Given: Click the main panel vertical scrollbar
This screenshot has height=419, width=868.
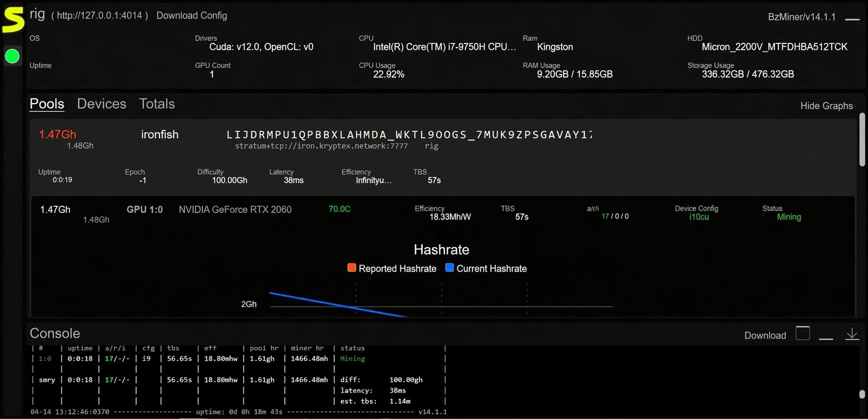Looking at the screenshot, I should coord(862,139).
